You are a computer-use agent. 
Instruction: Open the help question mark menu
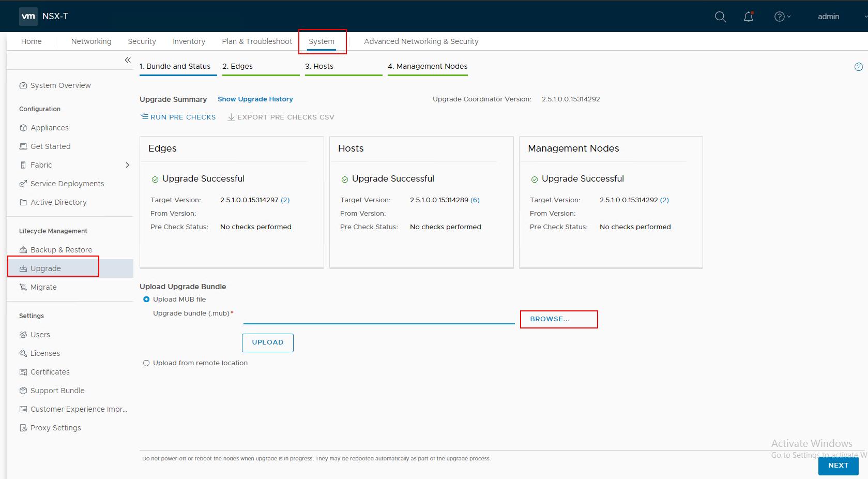[782, 17]
